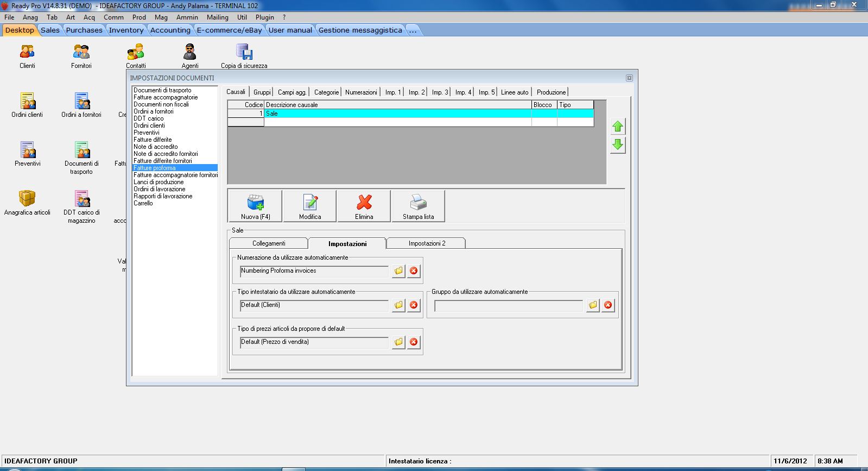Screen dimensions: 868x471
Task: Click the Numbering Proforma invoices field
Action: coord(314,271)
